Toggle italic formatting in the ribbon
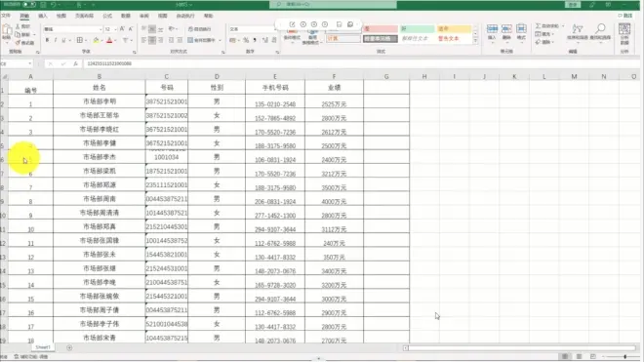This screenshot has width=644, height=362. point(56,40)
